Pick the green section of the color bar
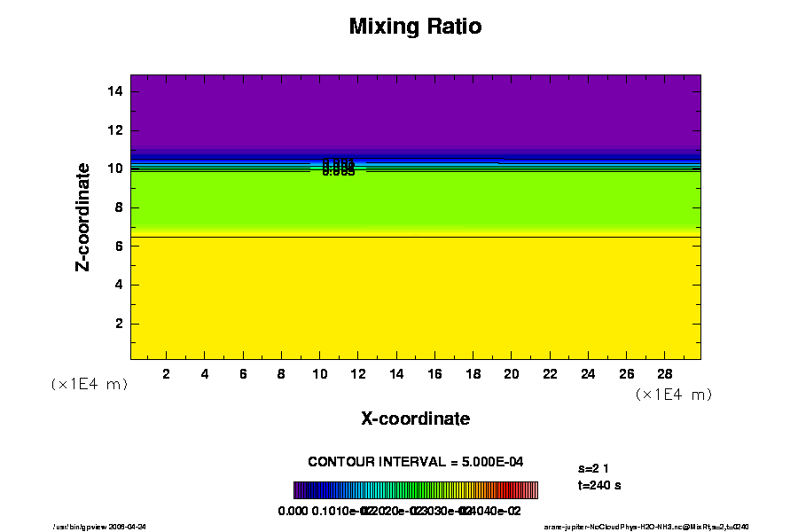Image resolution: width=798 pixels, height=532 pixels. [426, 490]
